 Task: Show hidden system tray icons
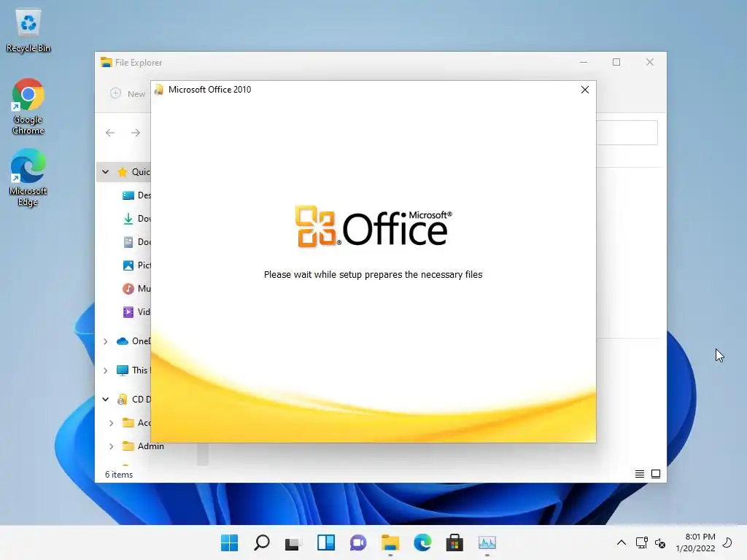(622, 542)
